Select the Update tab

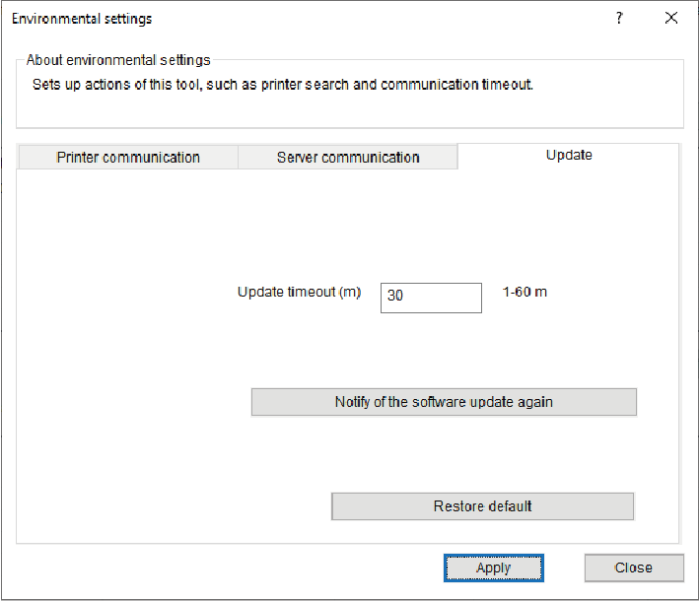point(569,156)
